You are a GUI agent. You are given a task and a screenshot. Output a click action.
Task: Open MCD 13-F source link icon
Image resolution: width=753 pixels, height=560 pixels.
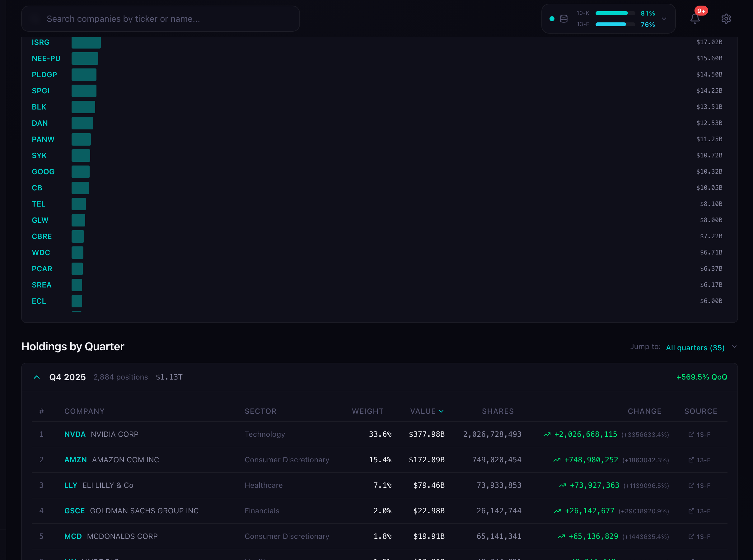point(691,536)
